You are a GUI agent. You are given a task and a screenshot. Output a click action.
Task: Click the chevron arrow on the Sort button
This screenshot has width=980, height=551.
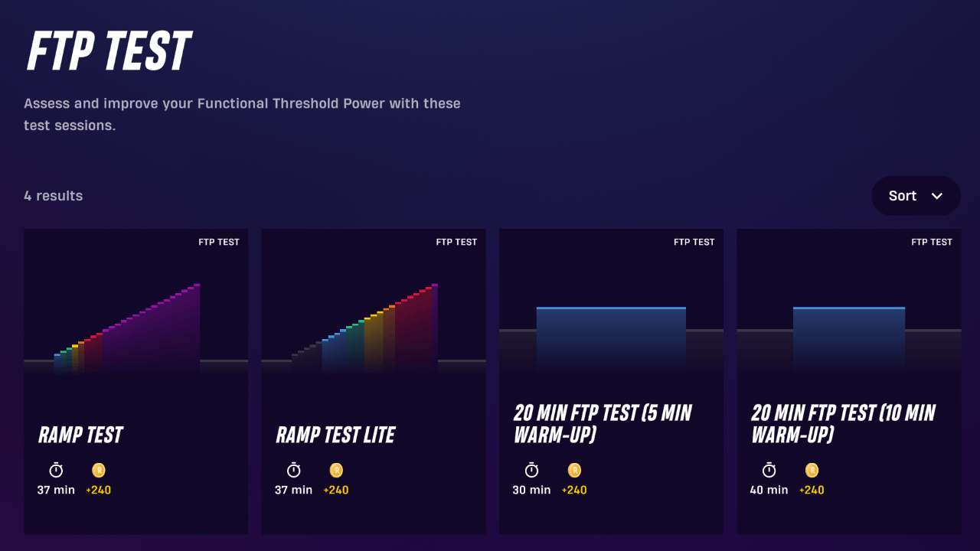pyautogui.click(x=937, y=196)
